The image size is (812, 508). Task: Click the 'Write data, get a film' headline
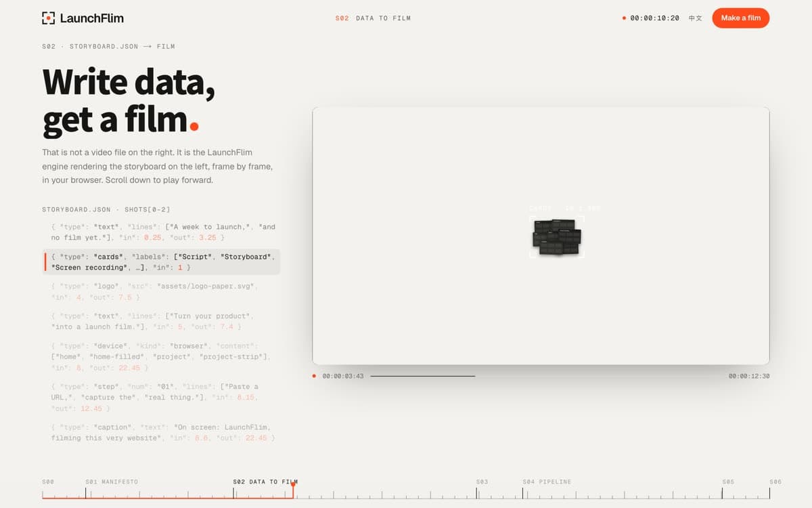click(x=129, y=101)
